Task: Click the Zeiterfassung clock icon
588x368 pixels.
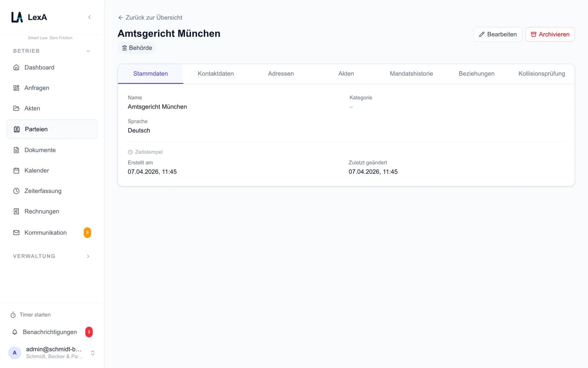Action: click(x=16, y=191)
